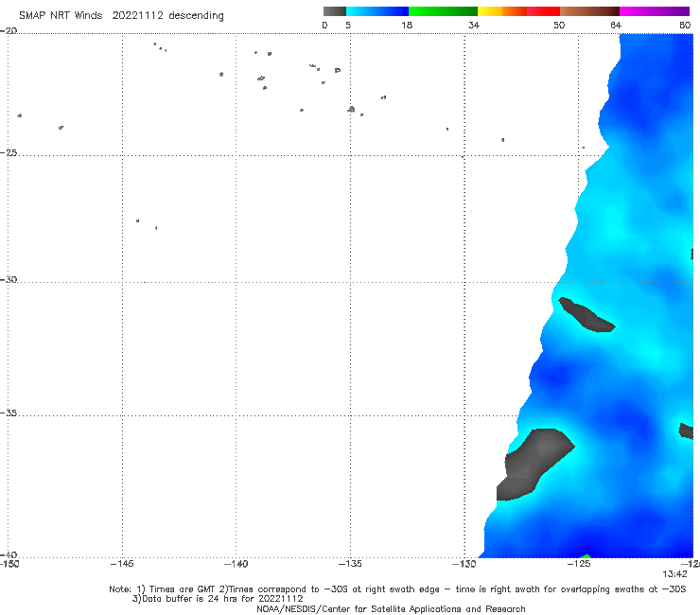Click the longitude axis label -125
This screenshot has width=700, height=615.
click(x=579, y=564)
